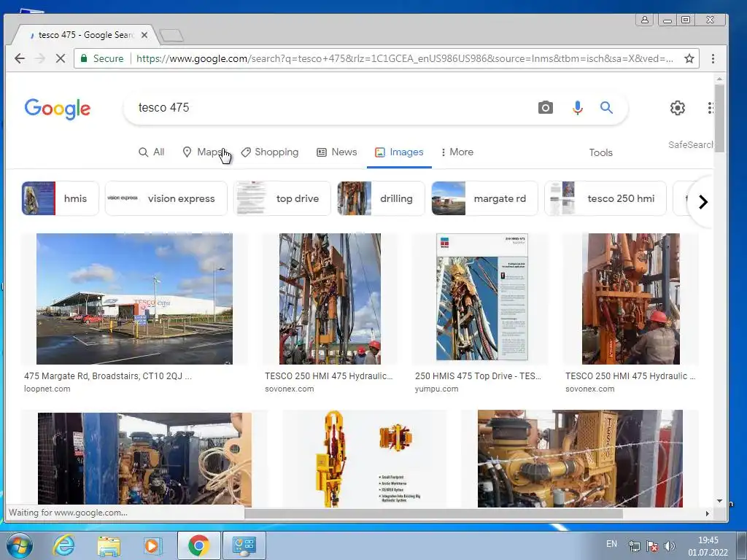Open the Google apps grid icon
The image size is (747, 560).
click(x=711, y=108)
